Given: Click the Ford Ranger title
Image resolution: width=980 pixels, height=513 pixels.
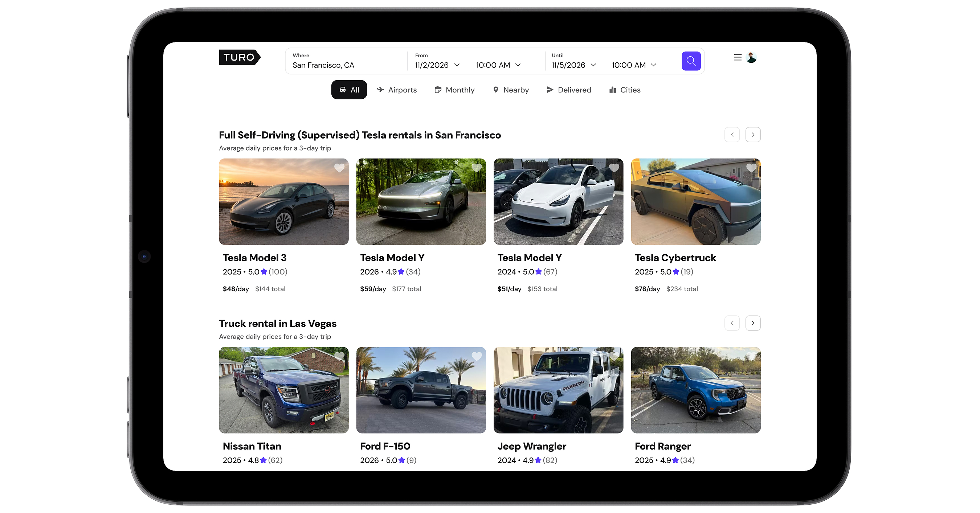Looking at the screenshot, I should 663,446.
